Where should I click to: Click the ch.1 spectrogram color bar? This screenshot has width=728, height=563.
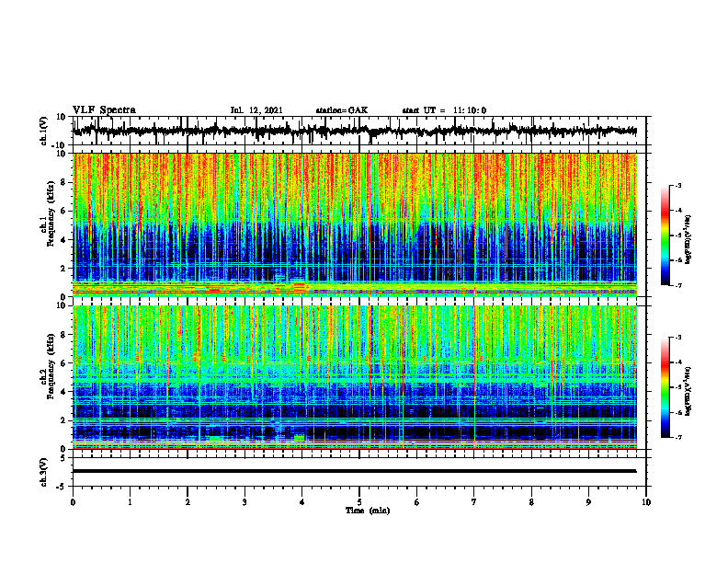point(665,236)
